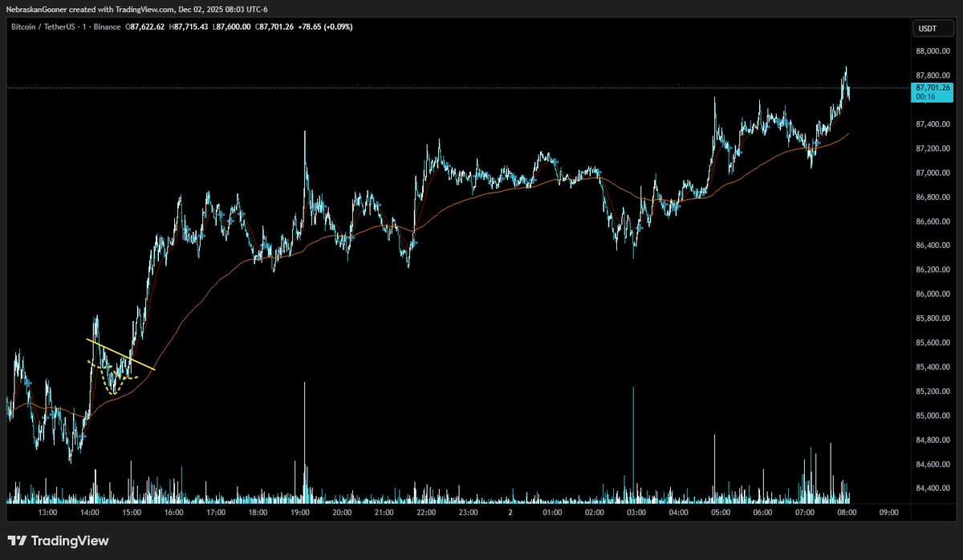
Task: Click the 17:00 time axis label
Action: (216, 512)
